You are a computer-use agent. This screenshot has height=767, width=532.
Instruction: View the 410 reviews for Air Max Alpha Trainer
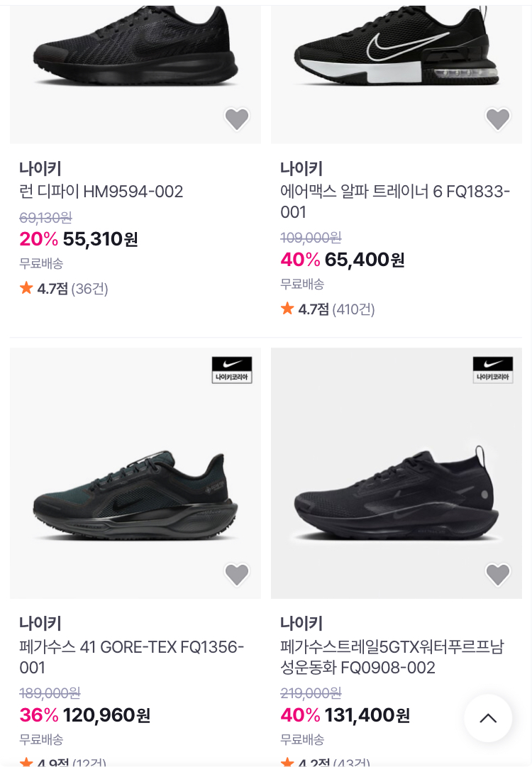[x=353, y=309]
